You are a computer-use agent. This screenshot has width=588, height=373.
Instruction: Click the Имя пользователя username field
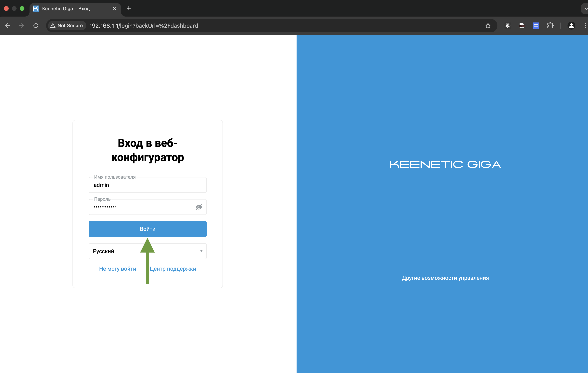147,185
